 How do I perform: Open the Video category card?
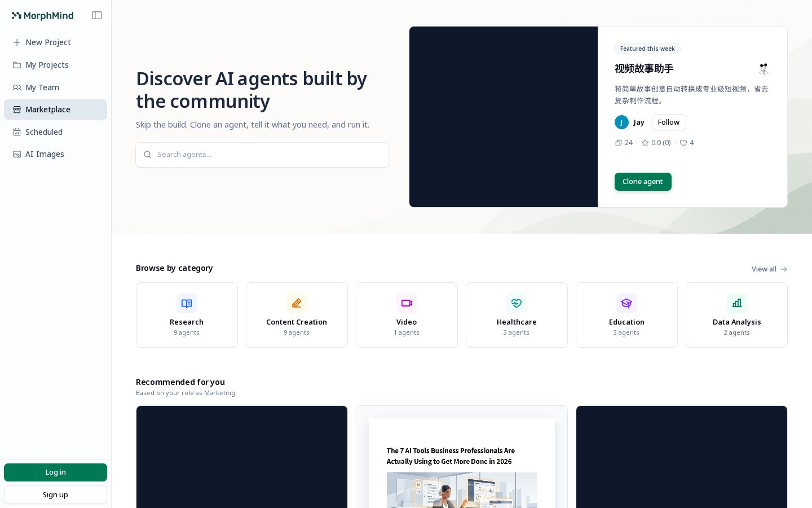coord(407,315)
